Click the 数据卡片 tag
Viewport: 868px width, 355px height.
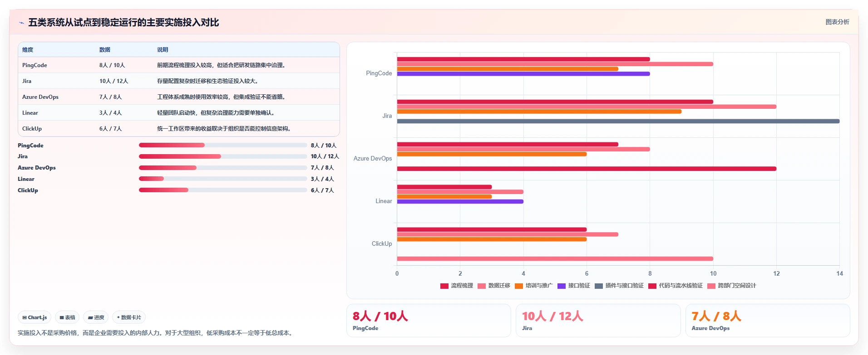(x=129, y=317)
